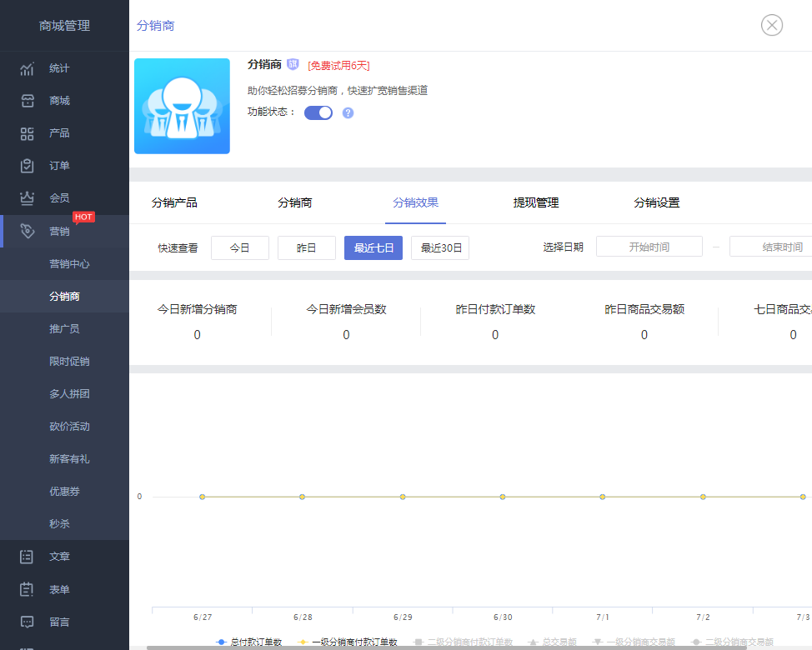Toggle 总交易额 legend series
812x650 pixels.
tap(552, 642)
